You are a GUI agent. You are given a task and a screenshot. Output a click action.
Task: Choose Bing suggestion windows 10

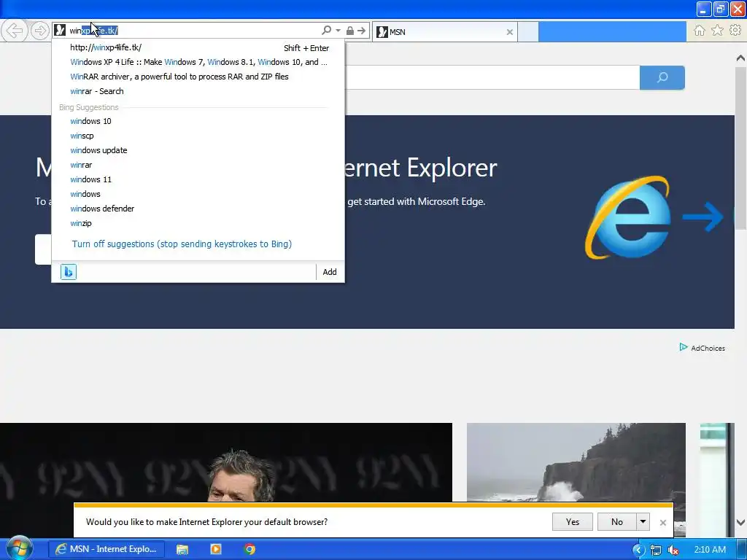coord(198,121)
